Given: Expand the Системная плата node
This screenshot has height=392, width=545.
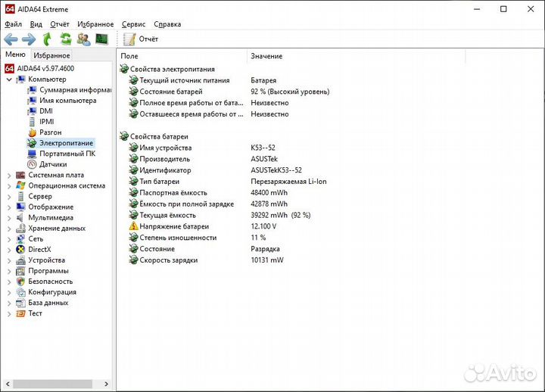Looking at the screenshot, I should tap(9, 175).
